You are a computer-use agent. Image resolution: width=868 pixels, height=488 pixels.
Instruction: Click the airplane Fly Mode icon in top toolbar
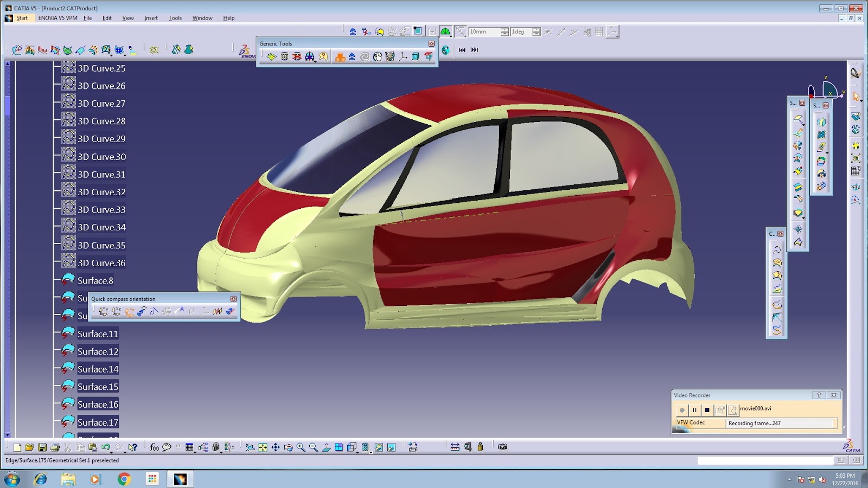(x=353, y=31)
